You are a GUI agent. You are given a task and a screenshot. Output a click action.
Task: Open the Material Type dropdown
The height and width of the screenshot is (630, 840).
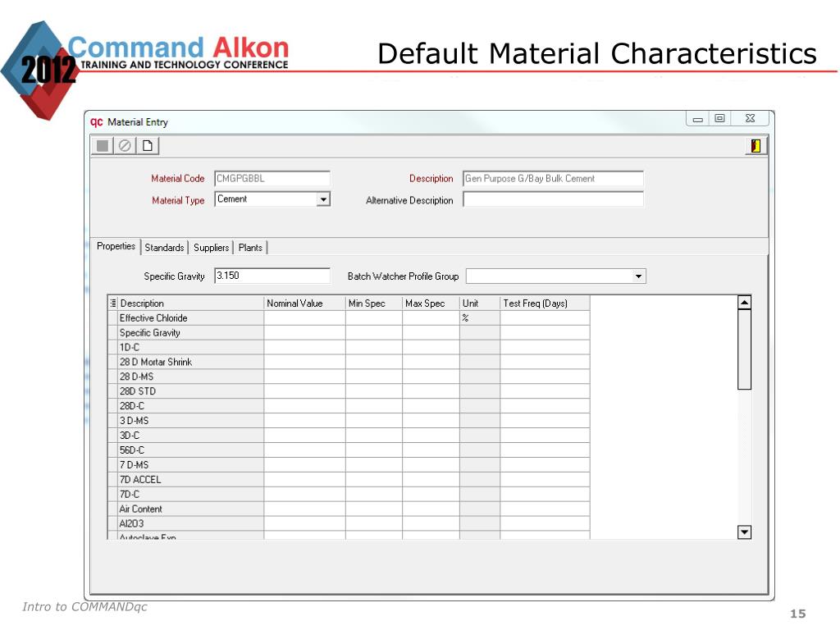[x=323, y=199]
